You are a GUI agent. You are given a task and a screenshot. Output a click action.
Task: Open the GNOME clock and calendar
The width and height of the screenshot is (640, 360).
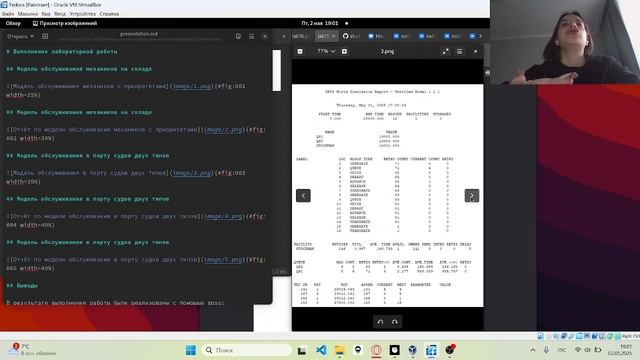[320, 23]
